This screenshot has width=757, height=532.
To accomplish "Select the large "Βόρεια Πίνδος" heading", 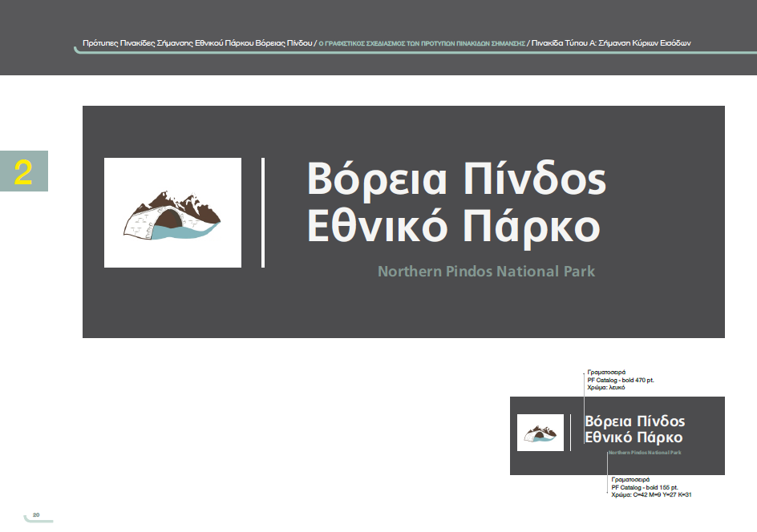I will [x=456, y=179].
